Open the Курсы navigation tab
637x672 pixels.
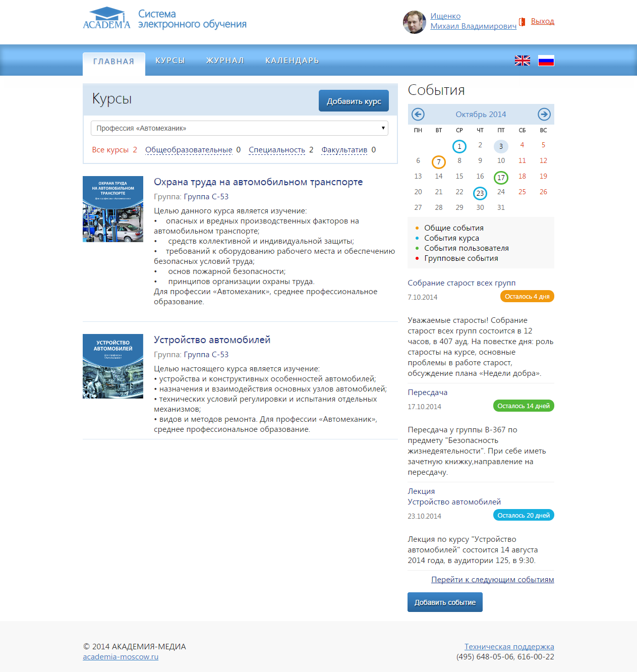click(170, 61)
